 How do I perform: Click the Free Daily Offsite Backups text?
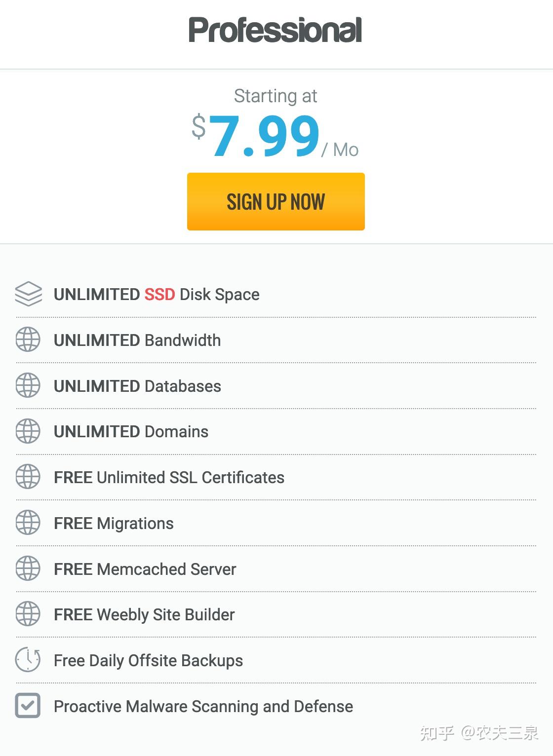pyautogui.click(x=148, y=661)
